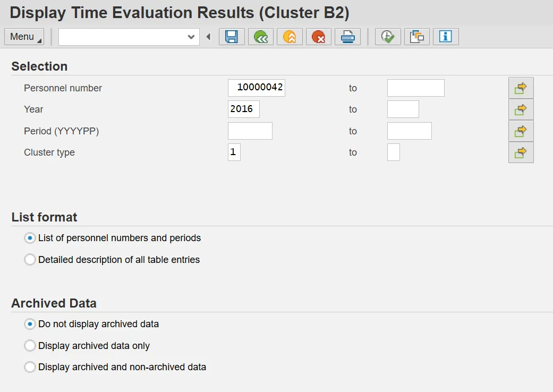Click the Save icon in toolbar
Screen dimensions: 553x392
coord(232,37)
